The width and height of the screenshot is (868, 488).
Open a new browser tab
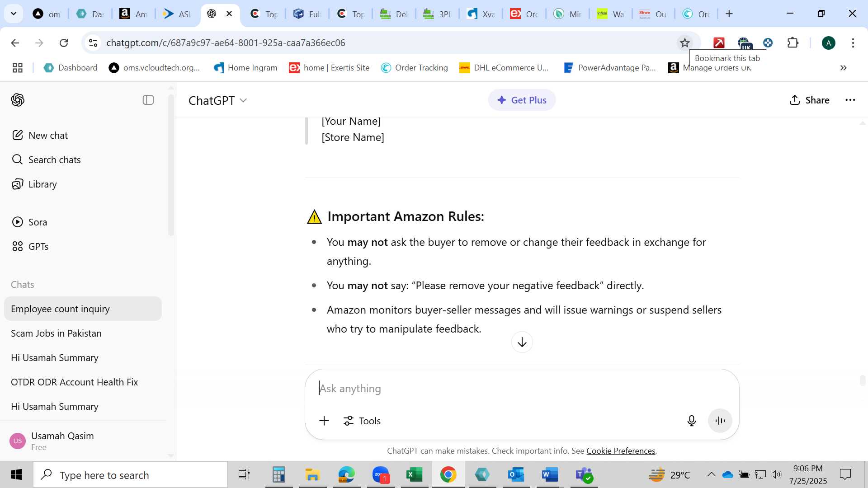(729, 14)
